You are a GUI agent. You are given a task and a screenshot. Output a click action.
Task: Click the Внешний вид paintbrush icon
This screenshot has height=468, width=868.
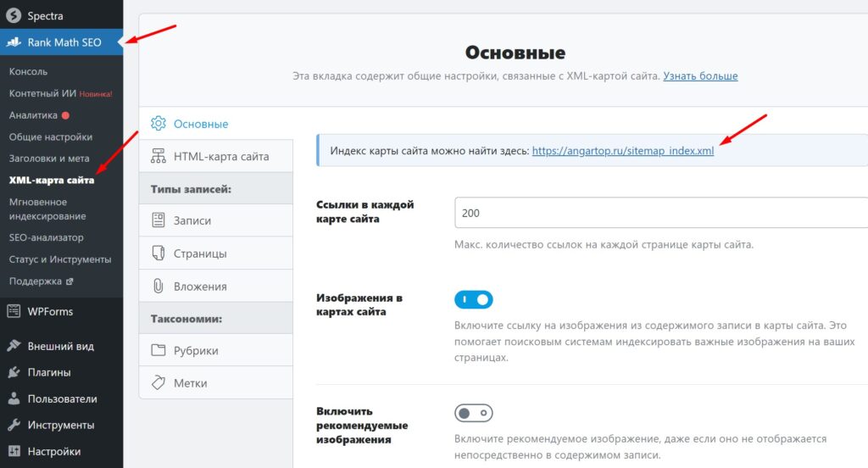(14, 346)
